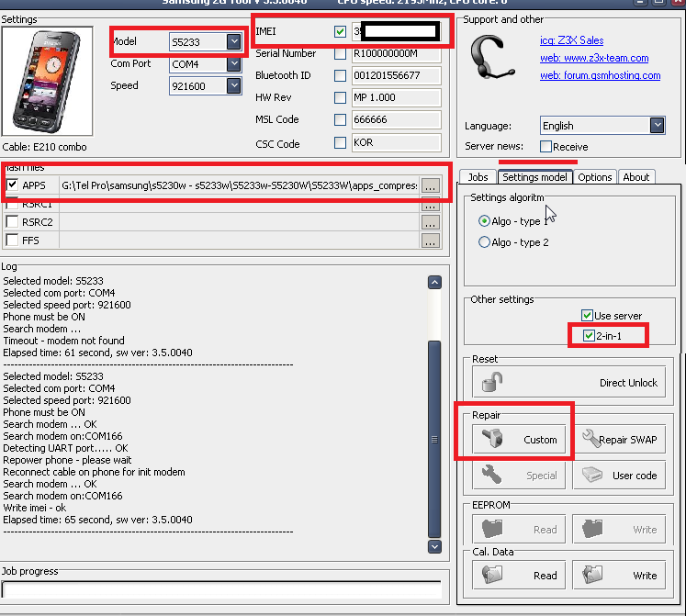The width and height of the screenshot is (686, 616).
Task: Enable the Bluetooth ID checkbox
Action: click(x=340, y=75)
